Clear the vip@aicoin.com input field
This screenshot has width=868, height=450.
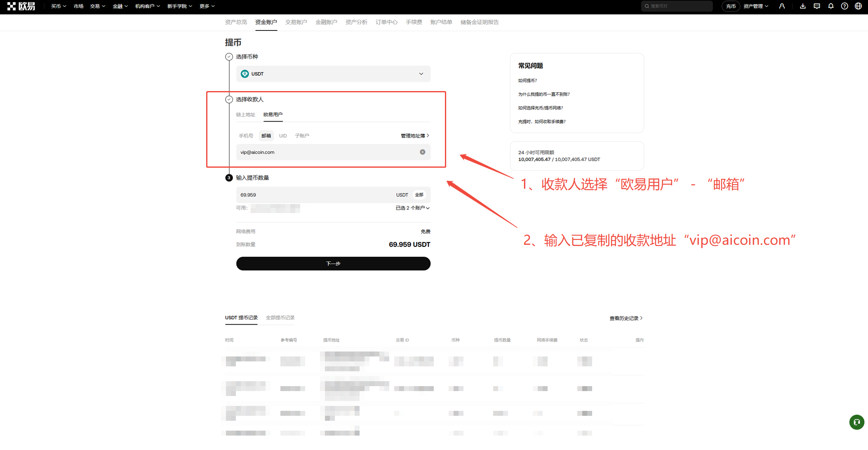(x=422, y=152)
